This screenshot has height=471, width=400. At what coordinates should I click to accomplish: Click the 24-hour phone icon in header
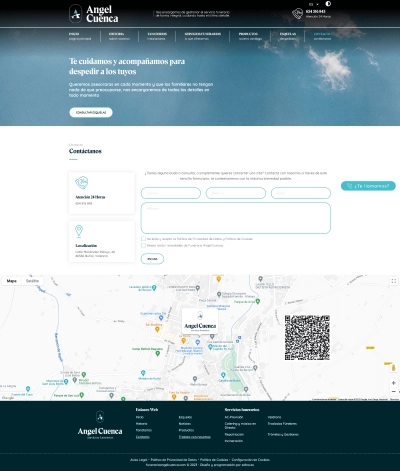click(297, 13)
